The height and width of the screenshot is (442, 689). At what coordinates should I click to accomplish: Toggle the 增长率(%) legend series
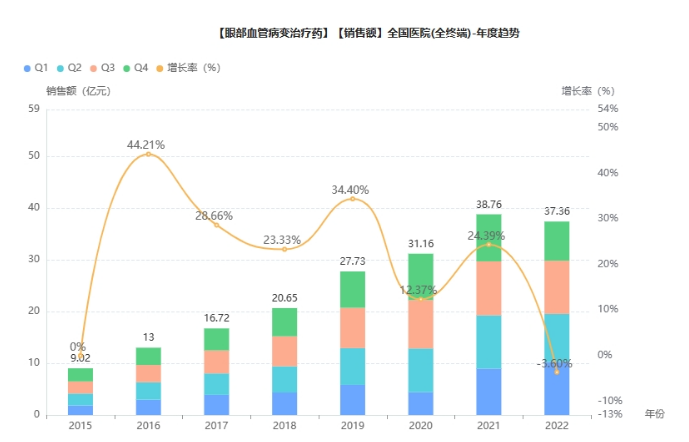(x=188, y=68)
